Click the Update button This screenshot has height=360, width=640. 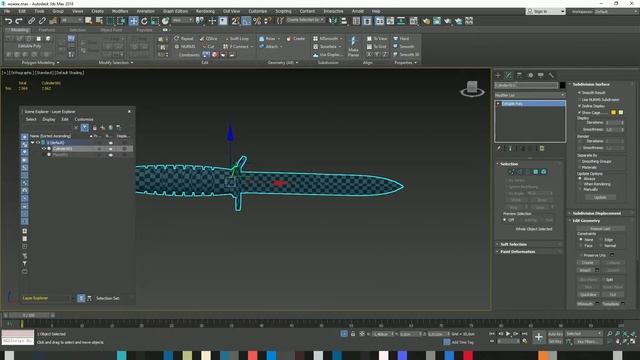pyautogui.click(x=600, y=197)
